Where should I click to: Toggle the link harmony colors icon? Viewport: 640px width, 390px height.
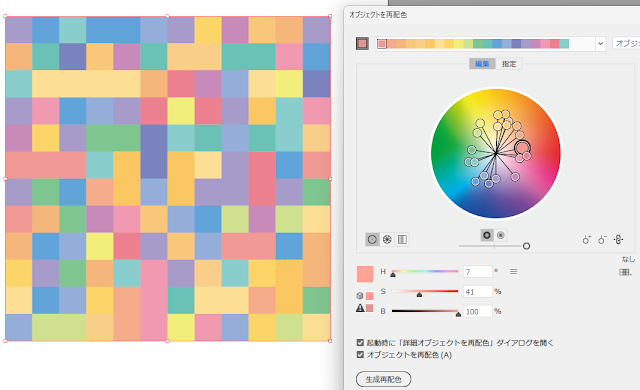[x=618, y=239]
